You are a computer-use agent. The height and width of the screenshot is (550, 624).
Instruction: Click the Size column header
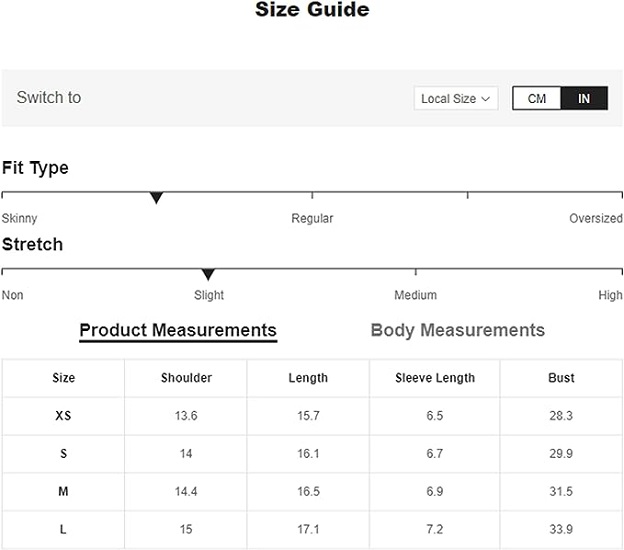click(x=63, y=378)
